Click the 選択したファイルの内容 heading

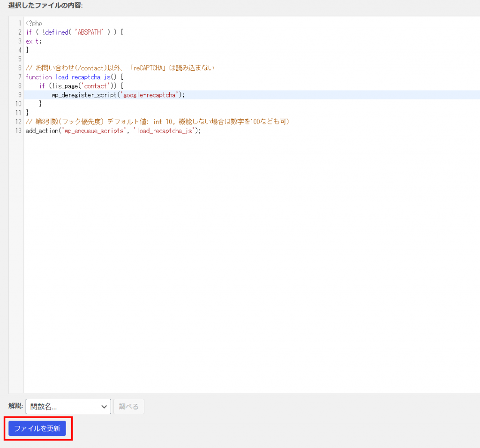[45, 5]
